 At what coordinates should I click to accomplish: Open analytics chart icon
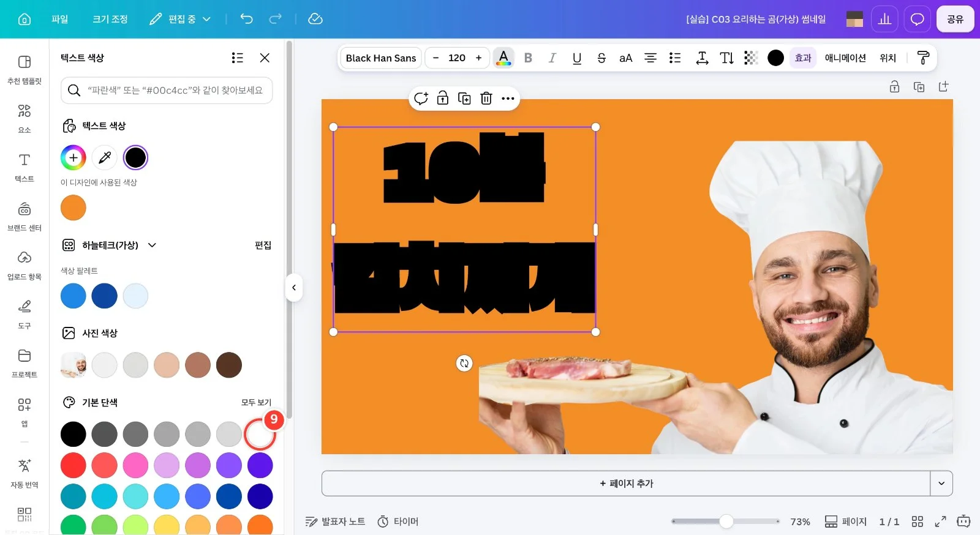pyautogui.click(x=884, y=19)
